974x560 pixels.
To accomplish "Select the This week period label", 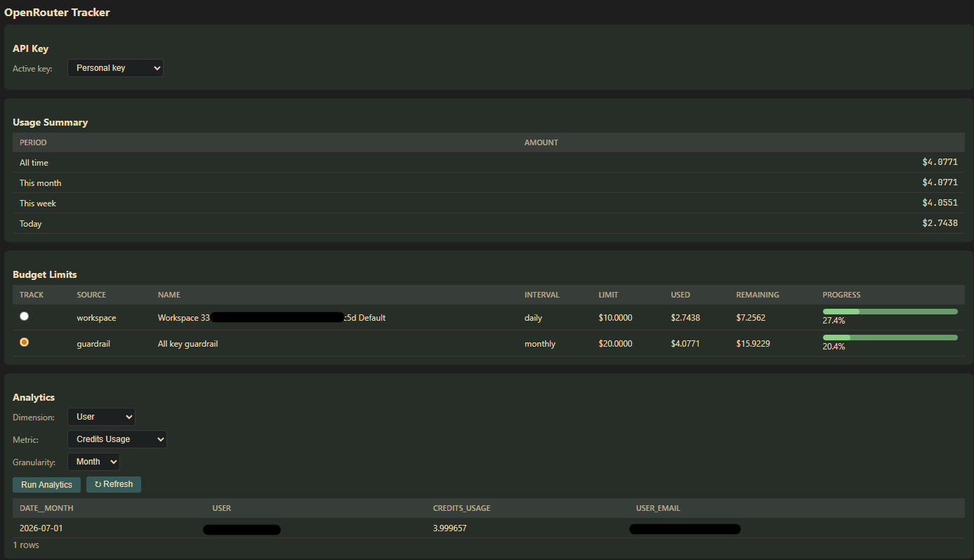I will click(38, 204).
